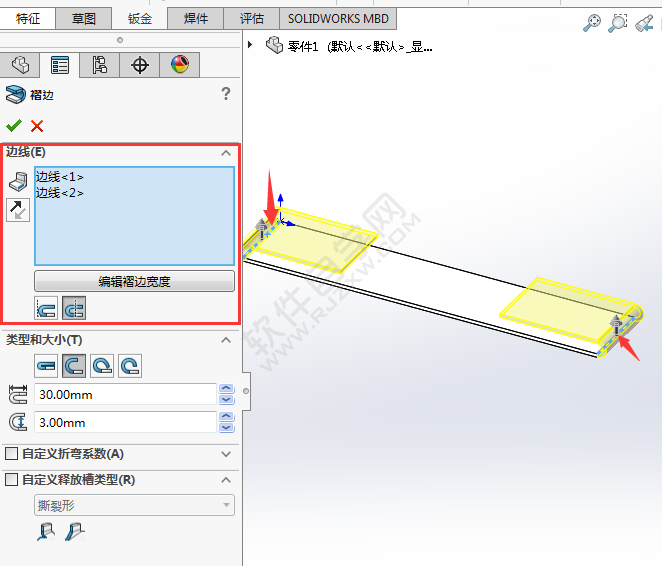Enable 自定义释放槽类型 checkbox
Image resolution: width=662 pixels, height=566 pixels.
pyautogui.click(x=11, y=479)
